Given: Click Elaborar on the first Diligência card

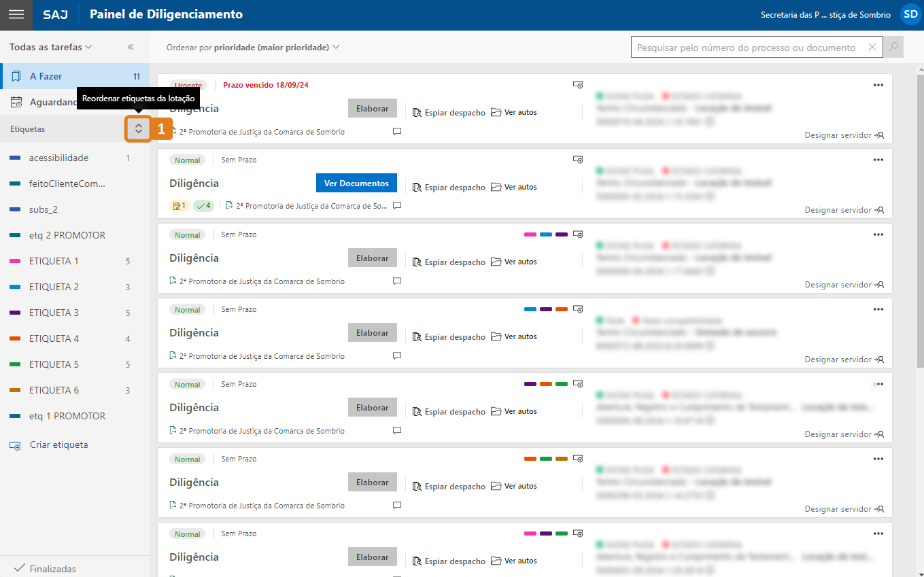Looking at the screenshot, I should [372, 109].
